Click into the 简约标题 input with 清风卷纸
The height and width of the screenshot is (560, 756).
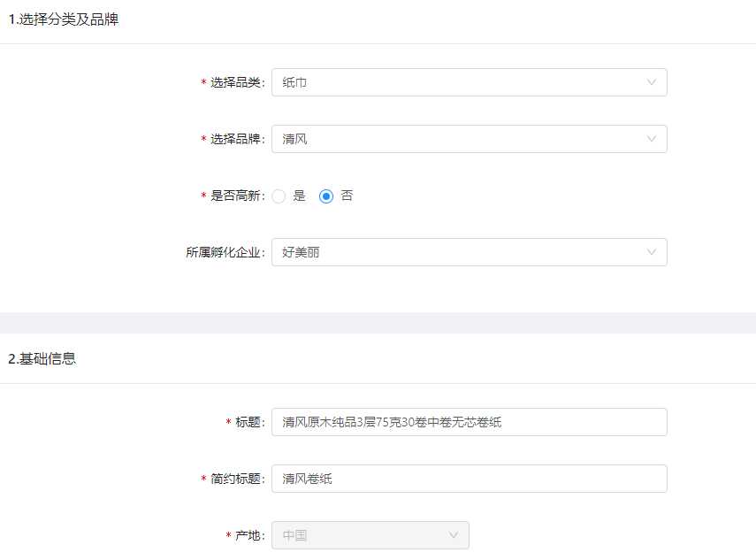click(469, 479)
